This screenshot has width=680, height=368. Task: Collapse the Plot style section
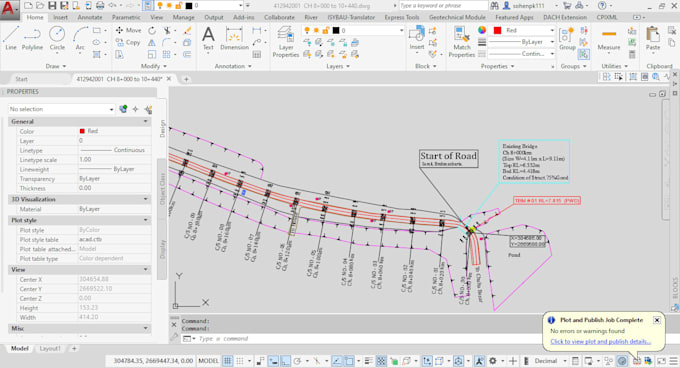click(146, 220)
